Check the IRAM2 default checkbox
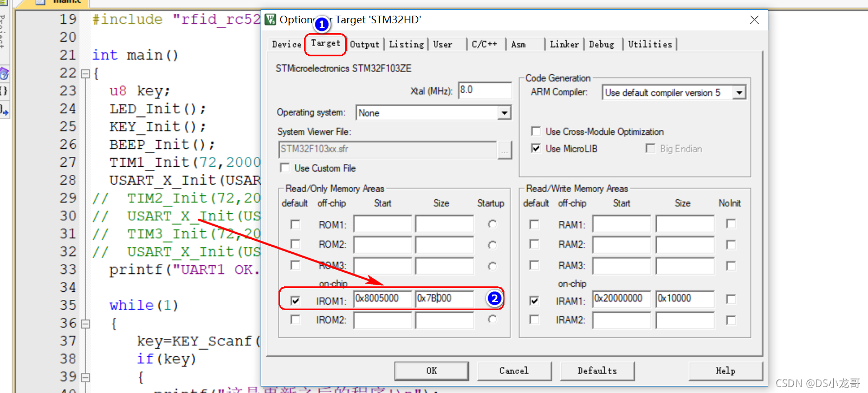 534,320
